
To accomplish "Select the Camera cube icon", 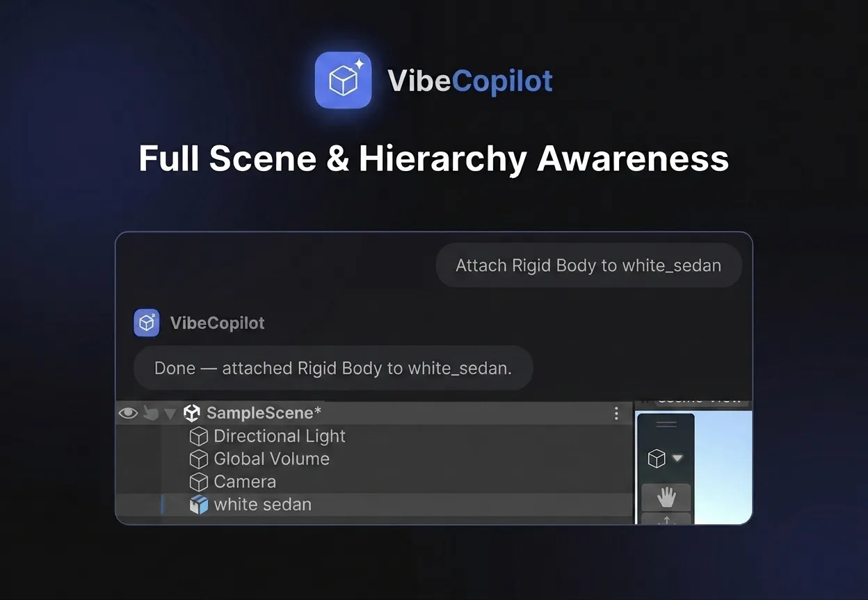I will 199,482.
